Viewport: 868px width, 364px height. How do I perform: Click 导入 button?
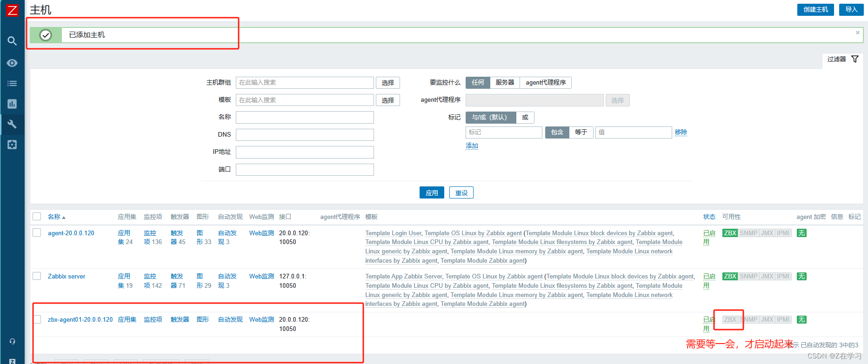(851, 9)
